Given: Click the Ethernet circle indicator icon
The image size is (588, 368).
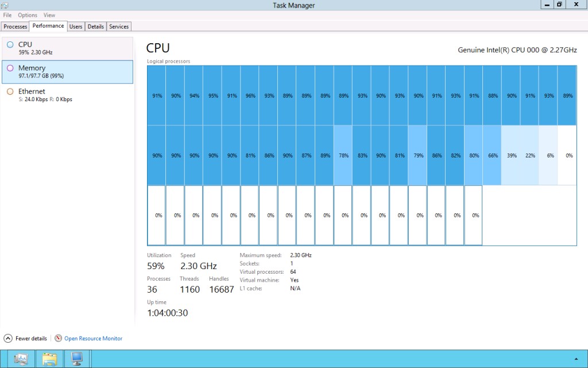Looking at the screenshot, I should pos(10,91).
